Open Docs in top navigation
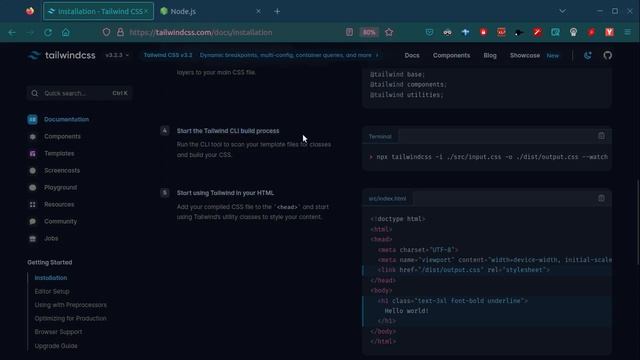 [412, 55]
